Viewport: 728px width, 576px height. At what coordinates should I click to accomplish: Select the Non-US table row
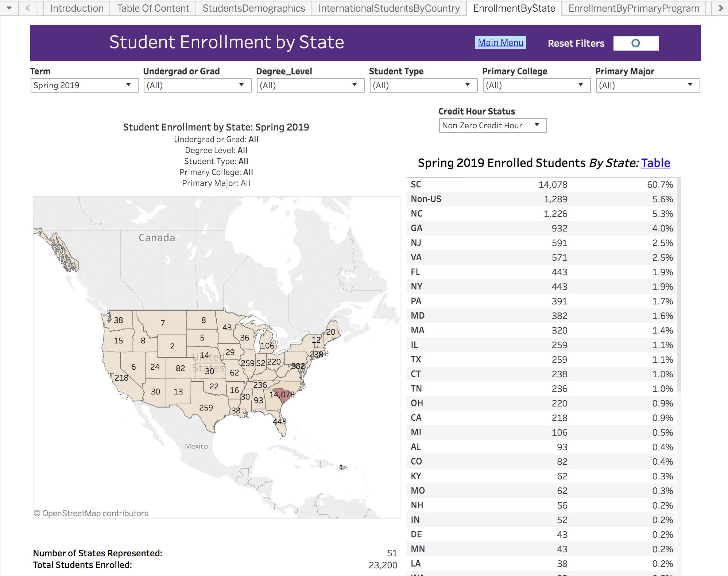pos(542,199)
